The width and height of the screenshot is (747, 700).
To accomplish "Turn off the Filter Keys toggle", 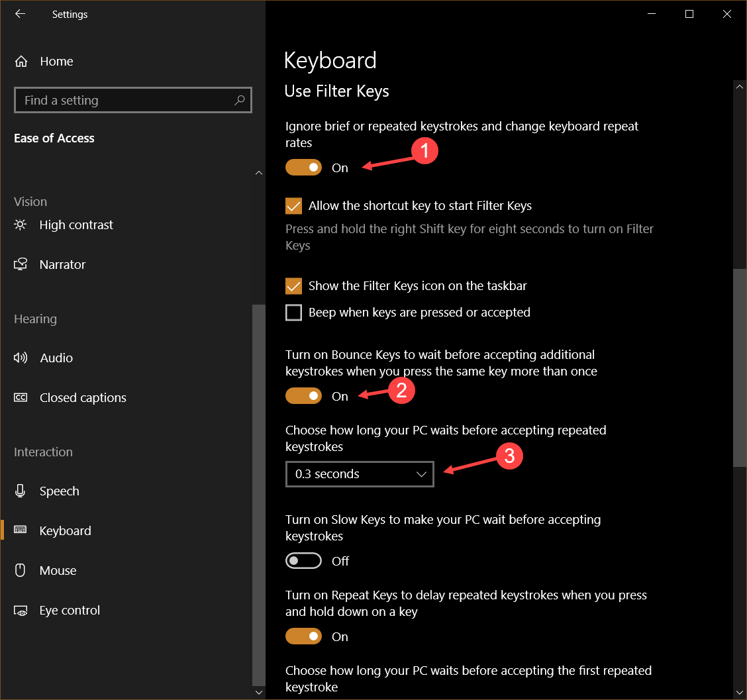I will (303, 168).
